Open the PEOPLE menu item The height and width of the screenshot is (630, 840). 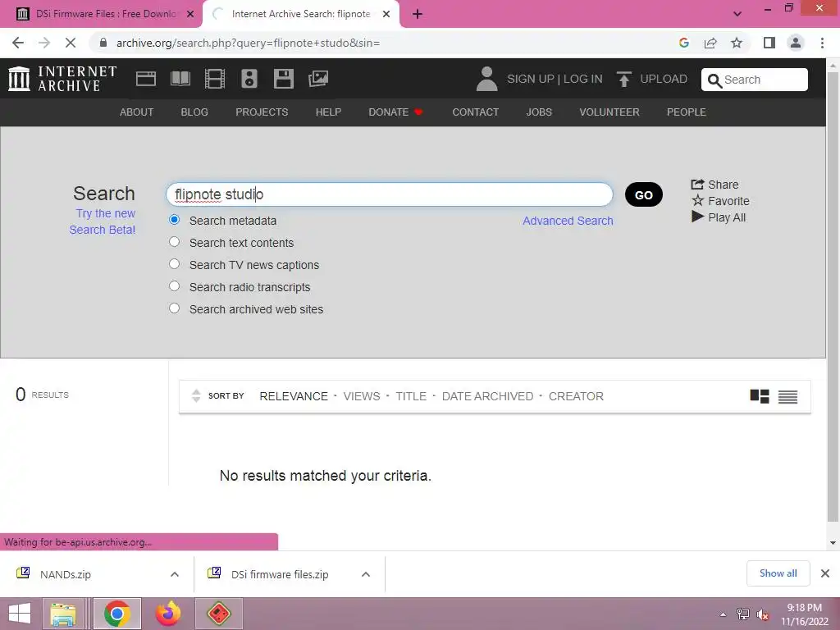(x=687, y=112)
